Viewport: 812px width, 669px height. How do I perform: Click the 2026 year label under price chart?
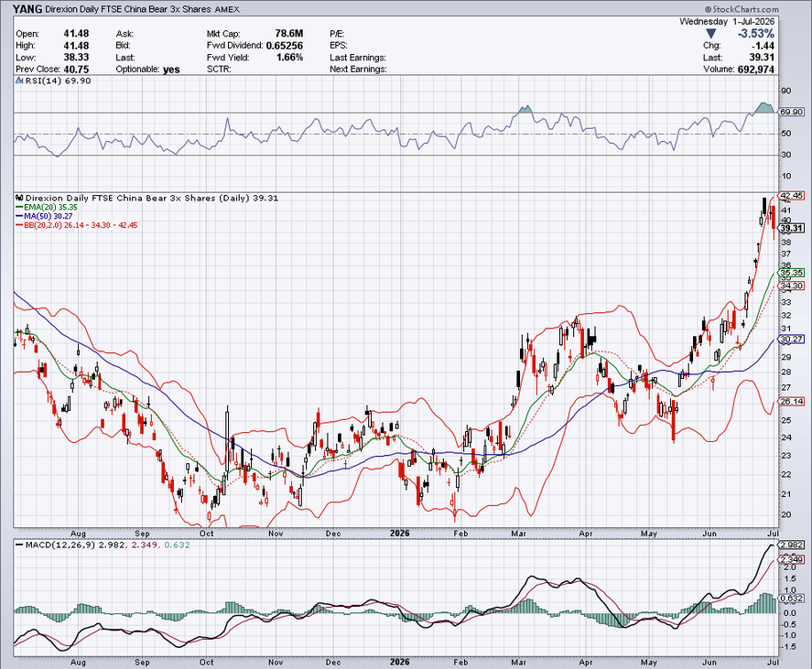tap(400, 533)
